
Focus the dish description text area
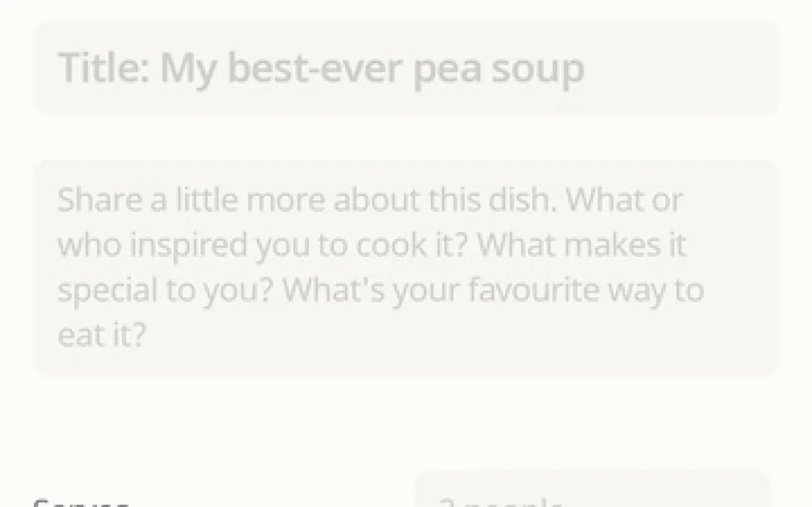coord(406,268)
